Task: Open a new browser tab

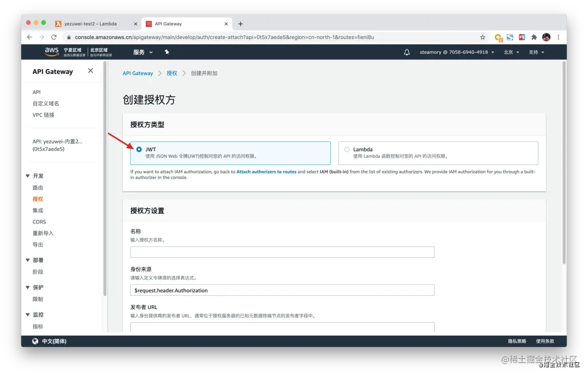Action: coord(240,24)
